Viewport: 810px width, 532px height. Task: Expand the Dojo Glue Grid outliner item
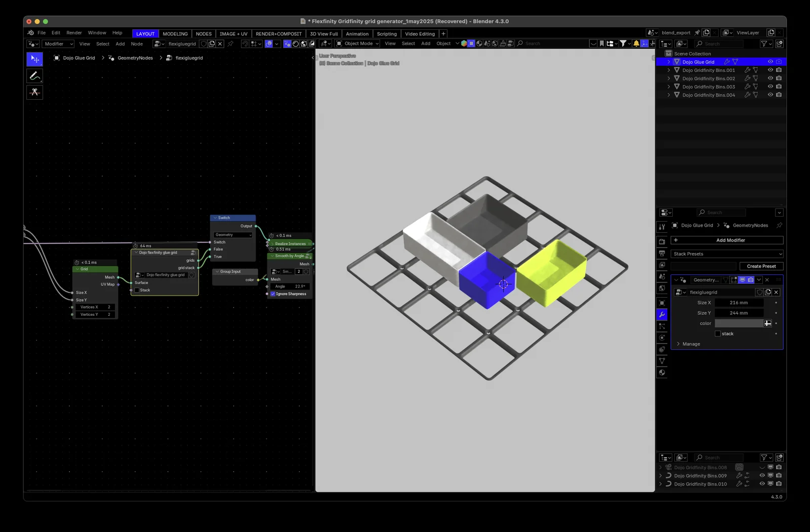669,61
